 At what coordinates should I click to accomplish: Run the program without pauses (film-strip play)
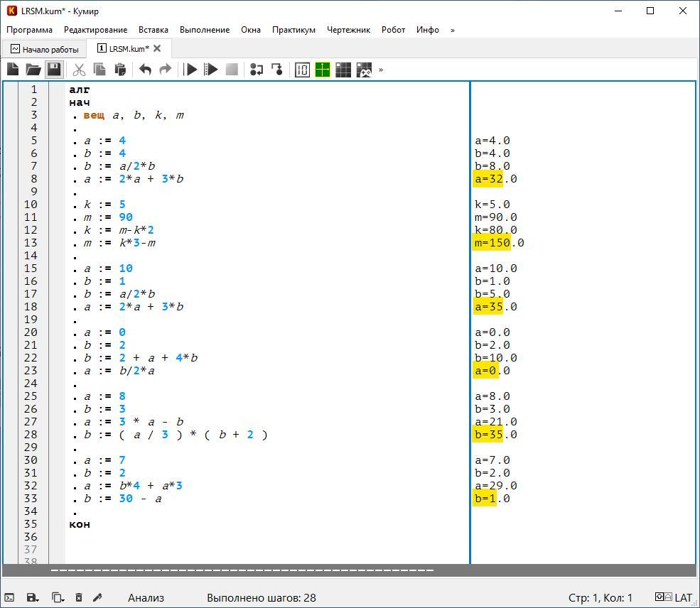(211, 70)
